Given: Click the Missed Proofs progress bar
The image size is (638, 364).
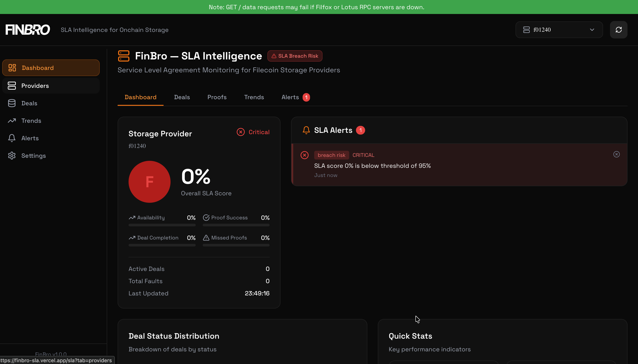Looking at the screenshot, I should 236,245.
